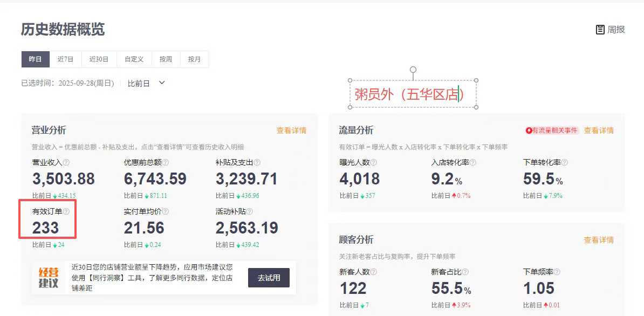Click help icon next to 优惠前总额

pos(166,162)
